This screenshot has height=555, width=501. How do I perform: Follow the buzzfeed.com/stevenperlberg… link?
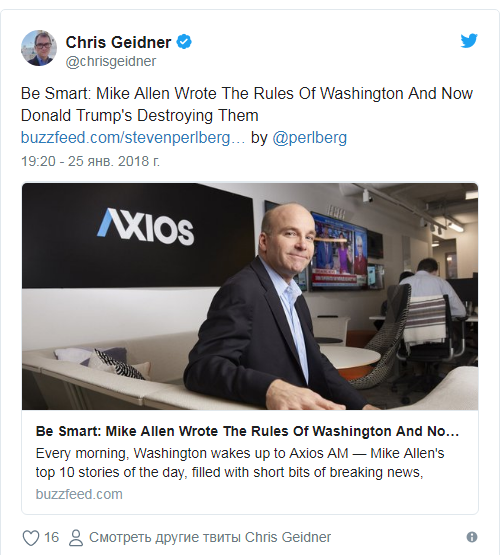coord(133,137)
